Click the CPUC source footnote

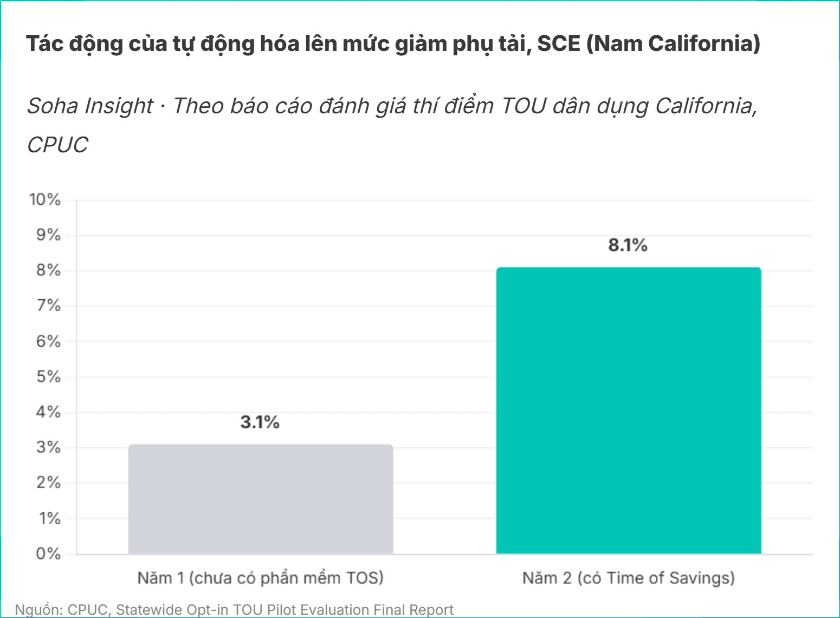pos(234,609)
